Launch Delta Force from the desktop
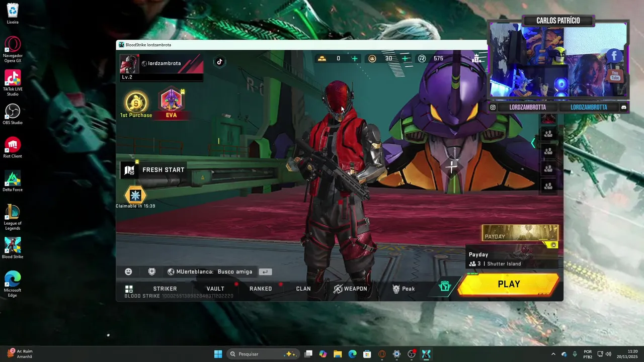This screenshot has width=644, height=362. click(13, 182)
